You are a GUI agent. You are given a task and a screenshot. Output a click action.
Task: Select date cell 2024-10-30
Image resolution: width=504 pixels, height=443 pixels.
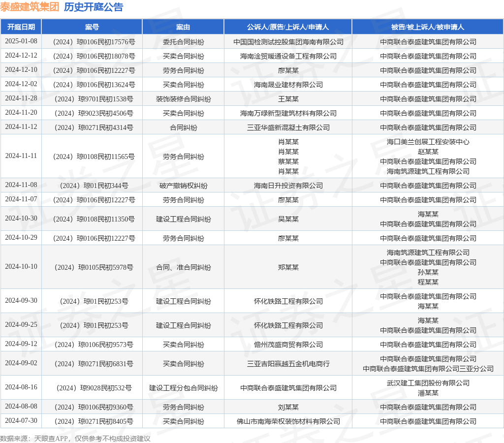tap(21, 218)
